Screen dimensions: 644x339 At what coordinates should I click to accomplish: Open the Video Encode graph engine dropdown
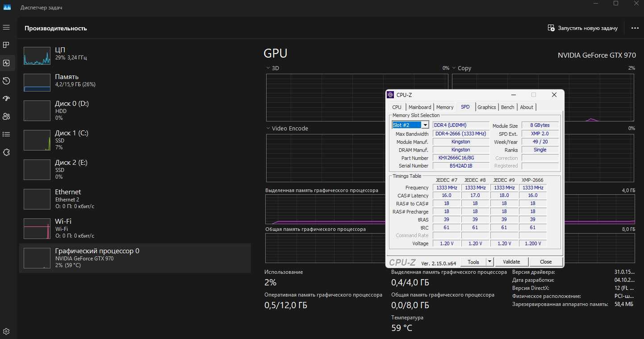(268, 128)
